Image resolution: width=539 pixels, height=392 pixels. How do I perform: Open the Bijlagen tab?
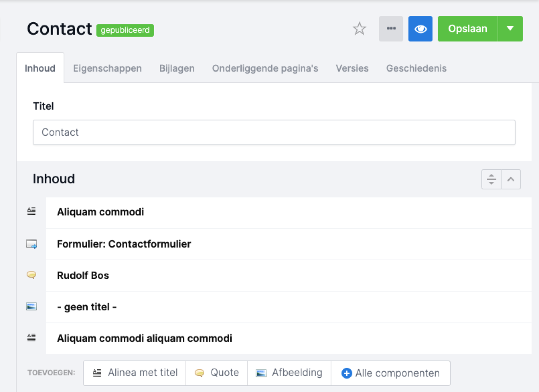coord(177,68)
